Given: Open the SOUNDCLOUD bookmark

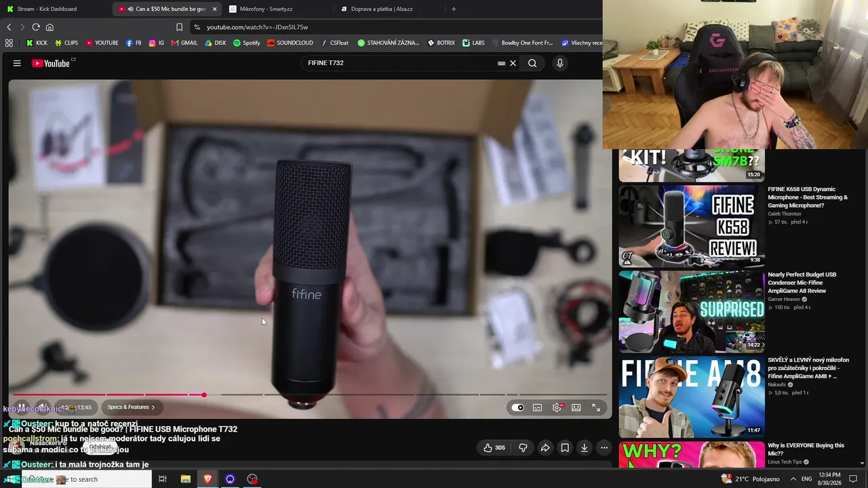Looking at the screenshot, I should [x=290, y=43].
